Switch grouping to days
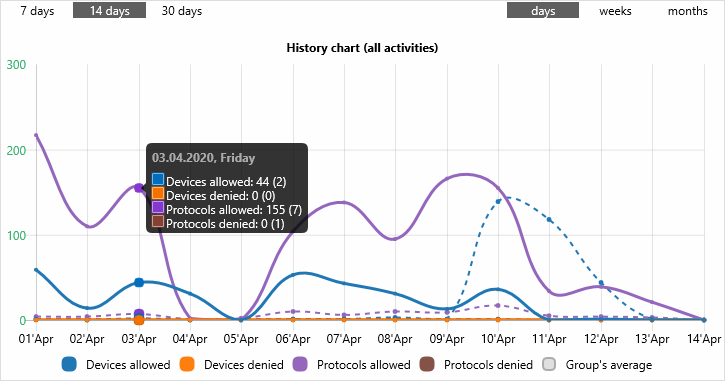 click(x=543, y=11)
